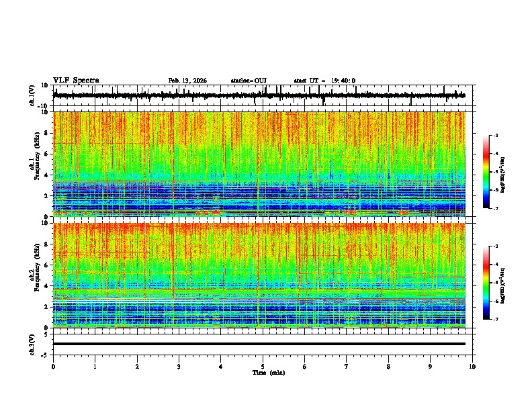The width and height of the screenshot is (532, 411).
Task: Click the 'start UT = 19:40: 0' text
Action: tap(324, 81)
